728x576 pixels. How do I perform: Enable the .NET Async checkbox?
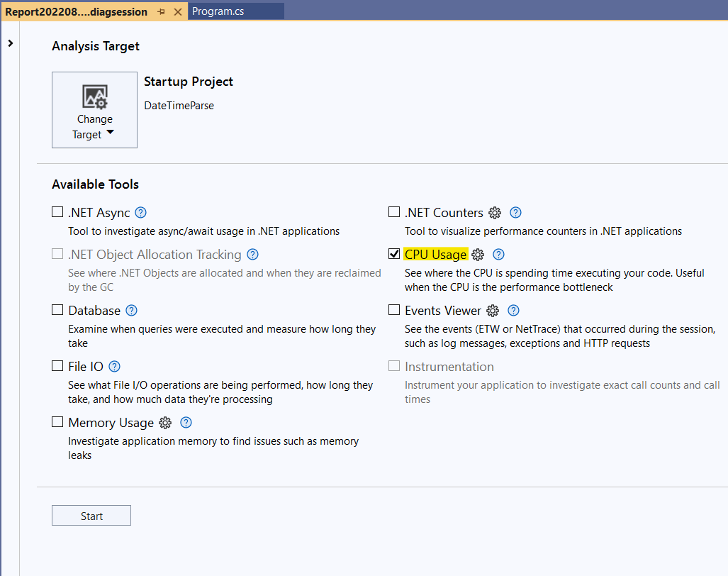[x=57, y=212]
